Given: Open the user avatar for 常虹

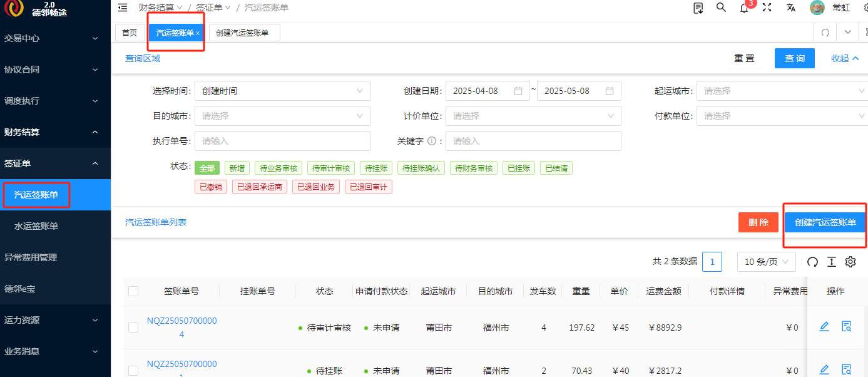Looking at the screenshot, I should click(x=817, y=8).
